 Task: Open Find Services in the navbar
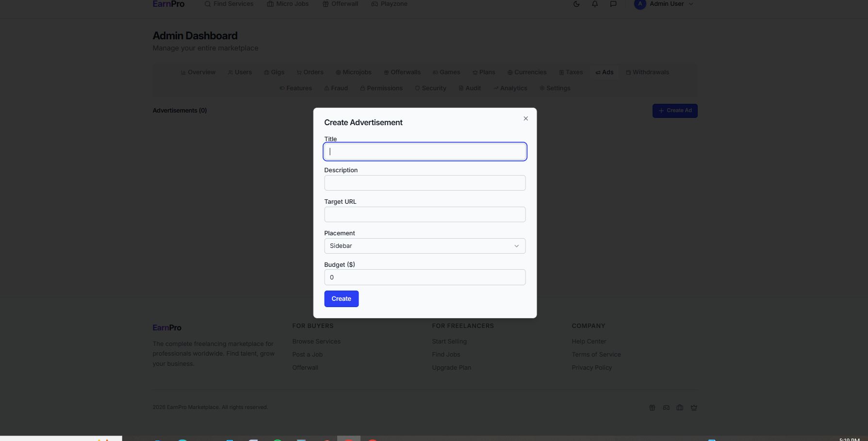click(229, 4)
